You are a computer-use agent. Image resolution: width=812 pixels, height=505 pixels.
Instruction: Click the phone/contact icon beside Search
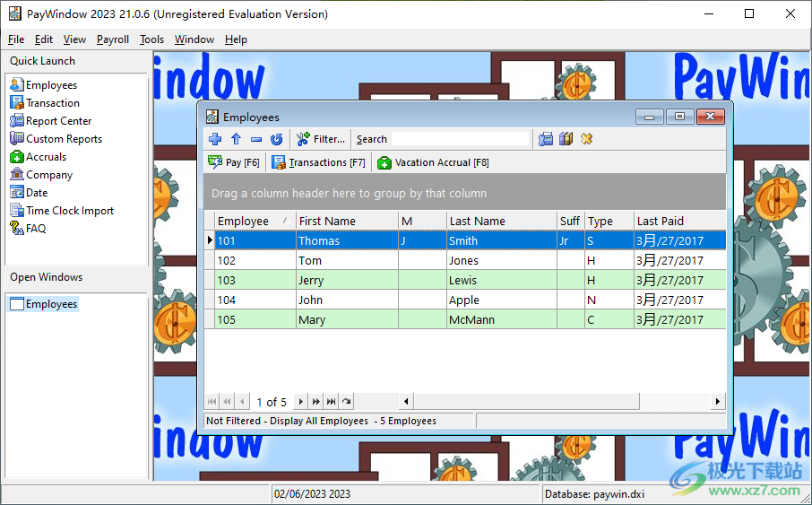coord(545,139)
